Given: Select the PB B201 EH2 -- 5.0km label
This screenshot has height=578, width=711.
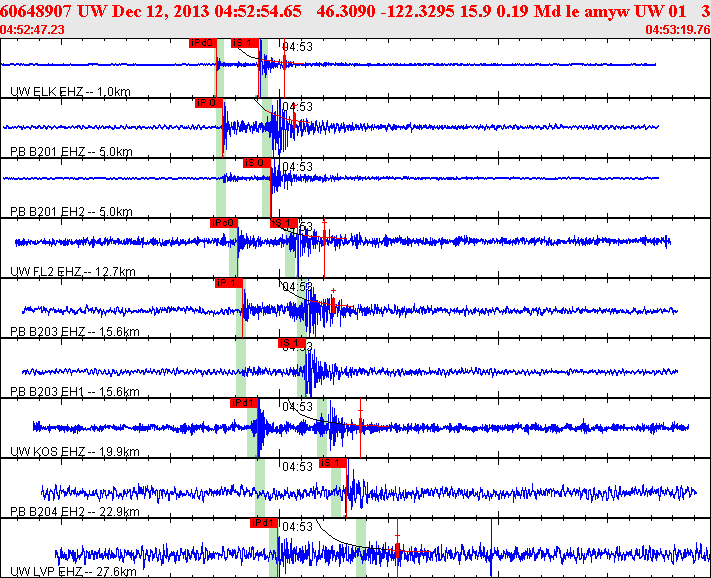Looking at the screenshot, I should pyautogui.click(x=71, y=212).
